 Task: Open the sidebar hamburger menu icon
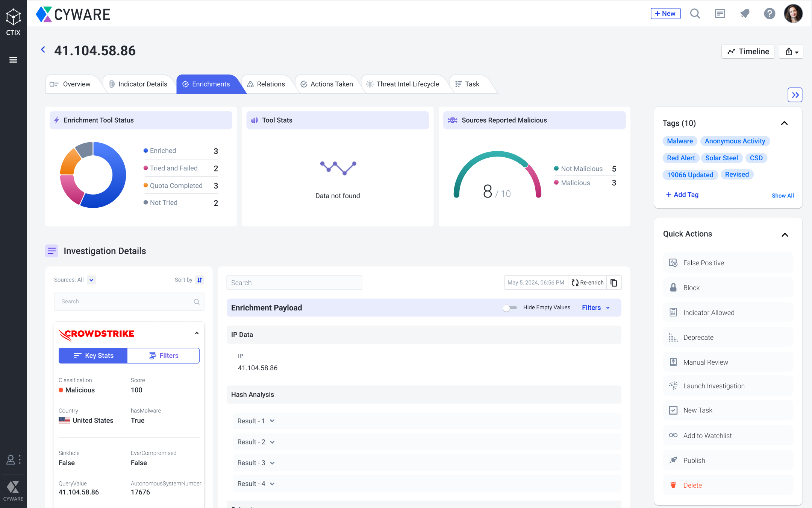(x=13, y=60)
